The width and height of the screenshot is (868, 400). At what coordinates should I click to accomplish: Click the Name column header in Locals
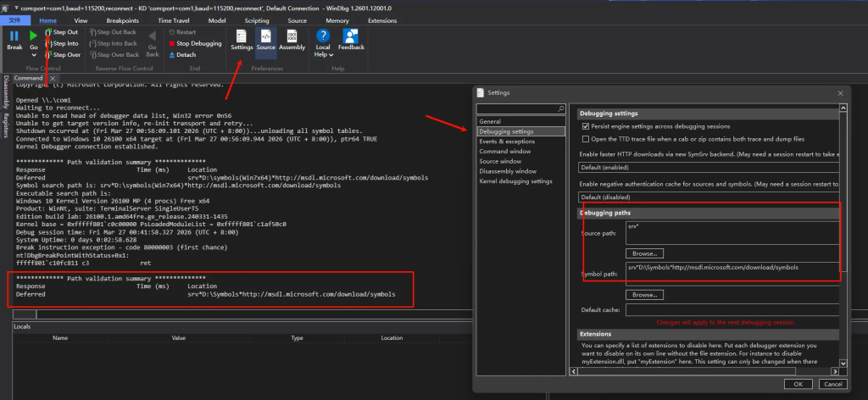pyautogui.click(x=60, y=338)
